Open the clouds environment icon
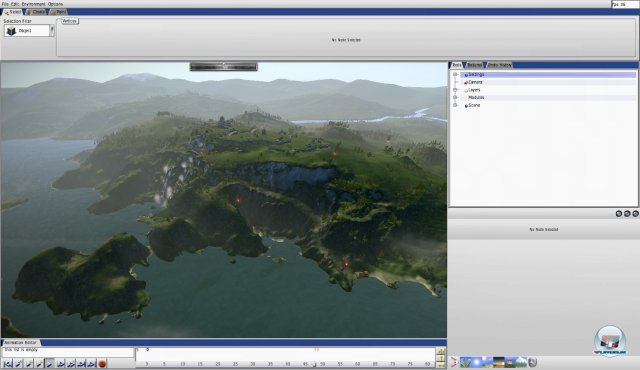The height and width of the screenshot is (370, 640). click(x=488, y=362)
